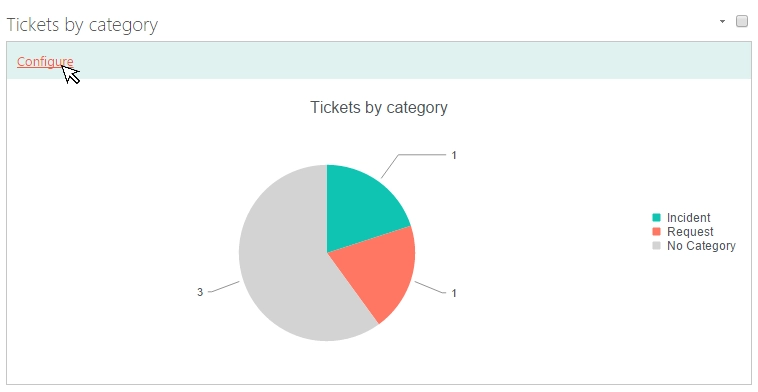Expand the small dropdown arrow near checkbox
Viewport: 758px width, 392px height.
pos(722,21)
